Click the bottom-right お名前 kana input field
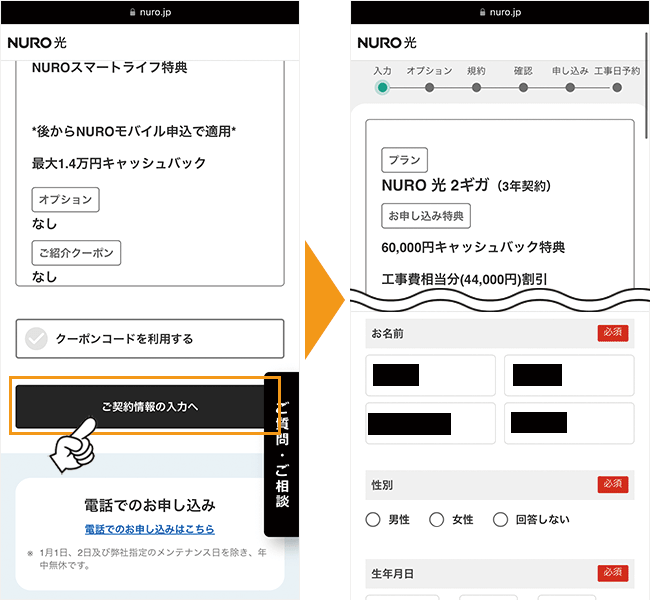 tap(569, 423)
